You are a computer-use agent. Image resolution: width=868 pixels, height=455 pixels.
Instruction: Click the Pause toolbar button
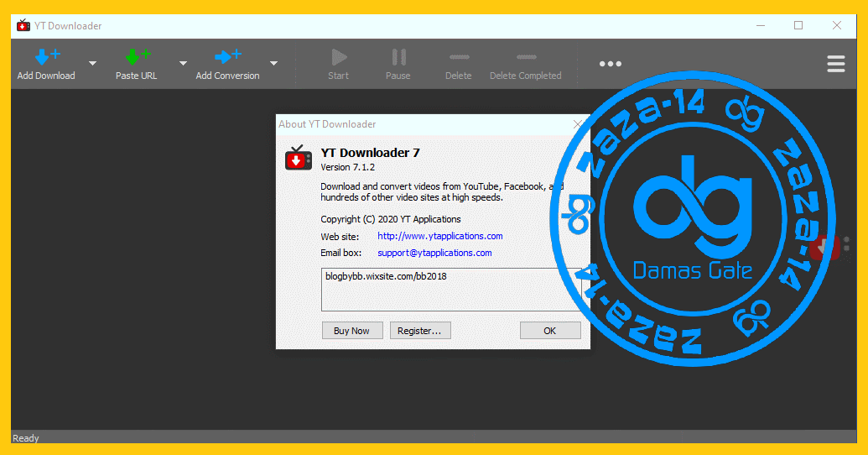click(398, 64)
